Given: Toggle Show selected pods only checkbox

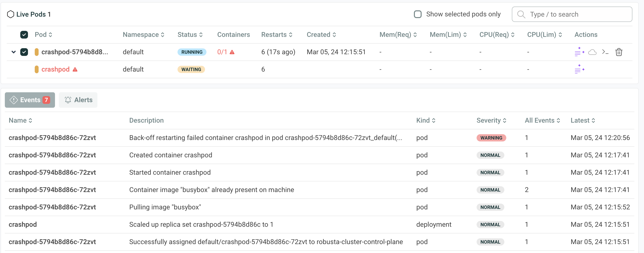Looking at the screenshot, I should coord(418,14).
